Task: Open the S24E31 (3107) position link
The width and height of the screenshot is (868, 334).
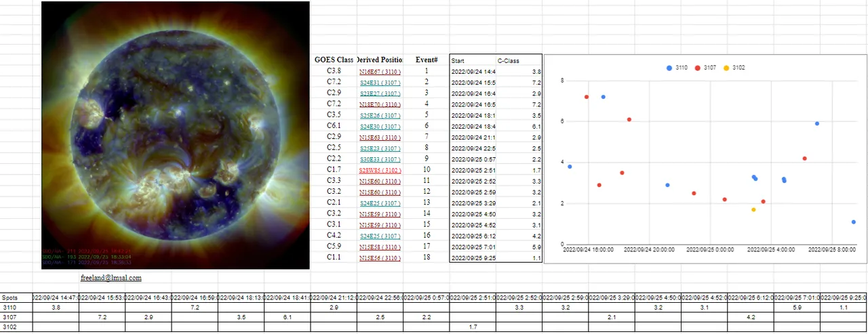Action: [380, 82]
